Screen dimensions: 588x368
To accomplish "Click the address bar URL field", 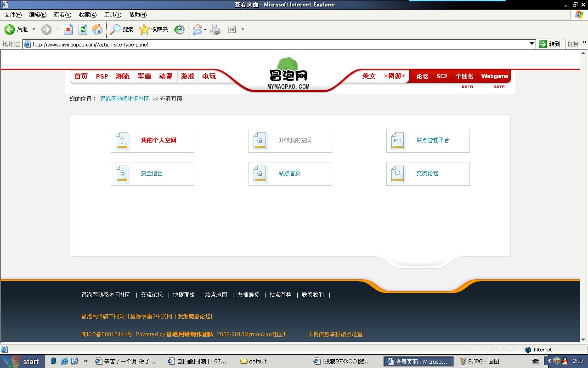I will click(x=280, y=45).
